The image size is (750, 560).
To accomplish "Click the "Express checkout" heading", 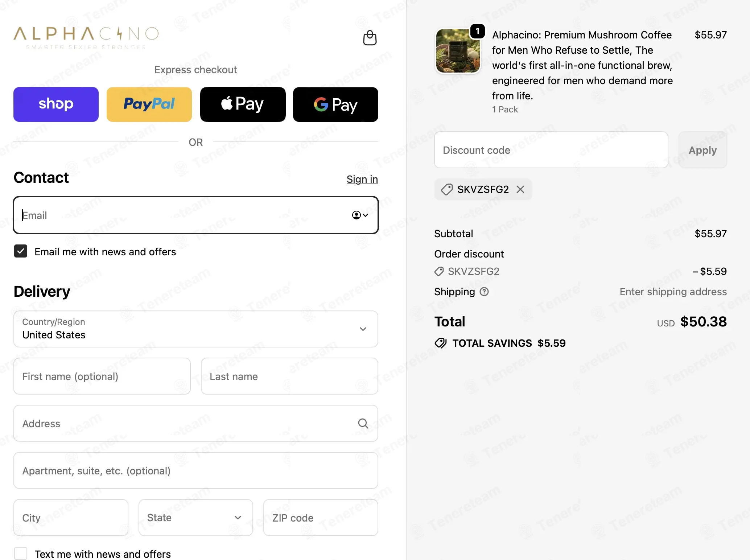I will pyautogui.click(x=195, y=70).
